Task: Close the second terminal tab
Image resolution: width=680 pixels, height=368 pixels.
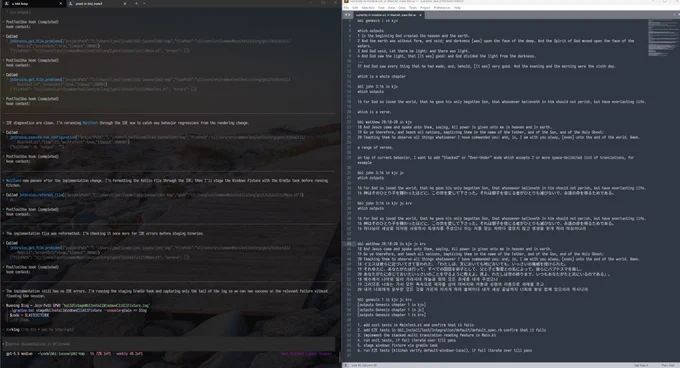Action: coord(124,3)
